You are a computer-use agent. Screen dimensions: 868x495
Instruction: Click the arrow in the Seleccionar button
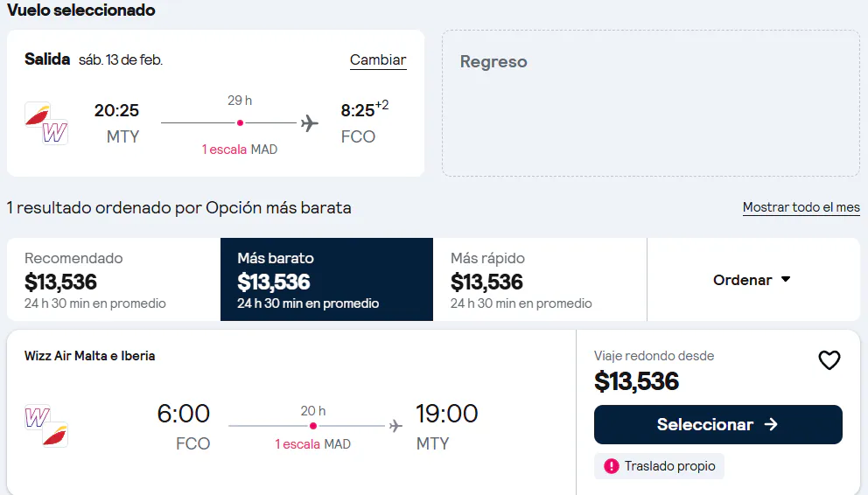(771, 424)
